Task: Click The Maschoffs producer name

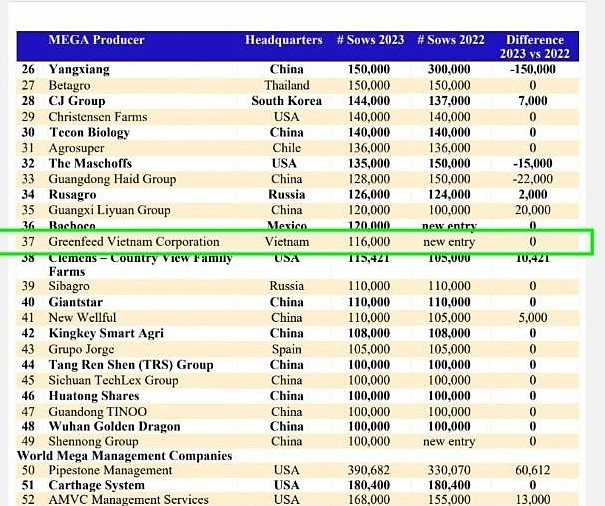Action: (90, 163)
